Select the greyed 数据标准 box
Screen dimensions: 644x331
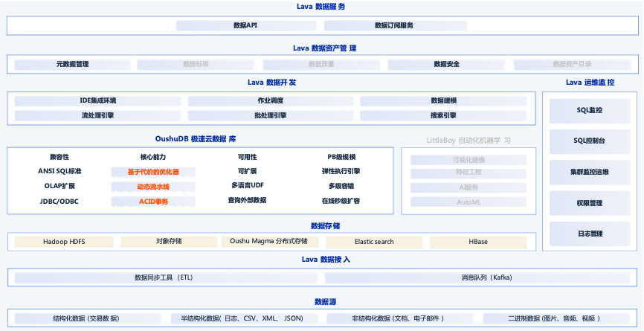[196, 65]
